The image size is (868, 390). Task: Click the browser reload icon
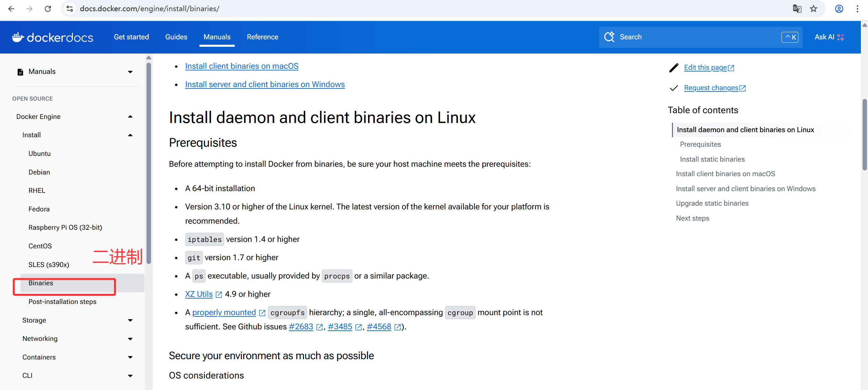(48, 9)
